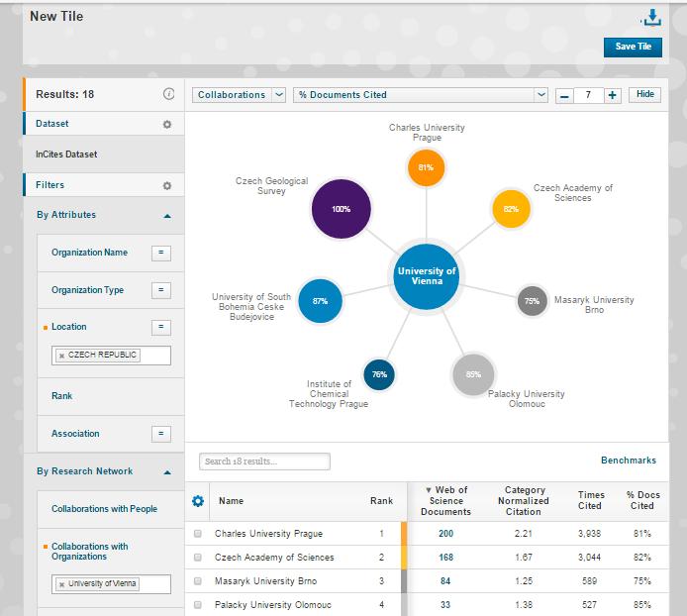Screen dimensions: 687x616
Task: Click the Collaborations with Organizations input box
Action: coord(111,584)
